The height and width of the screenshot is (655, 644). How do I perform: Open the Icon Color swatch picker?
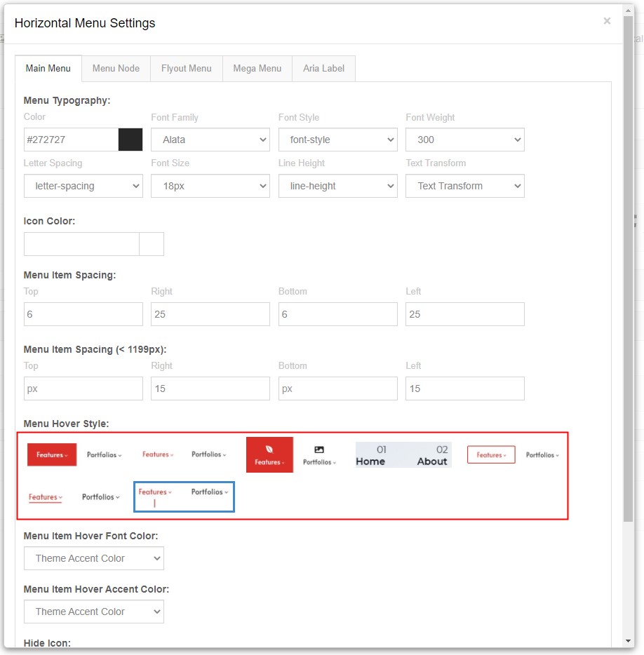[x=152, y=244]
